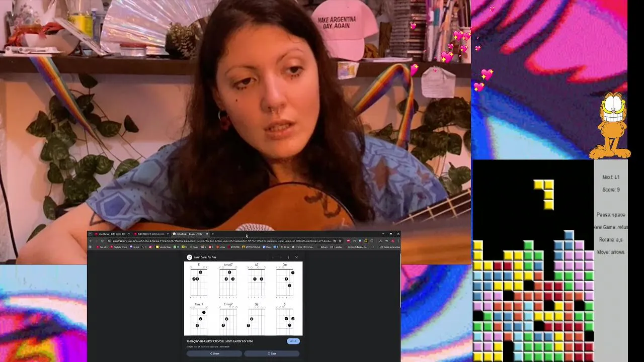644x362 pixels.
Task: Switch to the second browser tab
Action: (x=150, y=234)
